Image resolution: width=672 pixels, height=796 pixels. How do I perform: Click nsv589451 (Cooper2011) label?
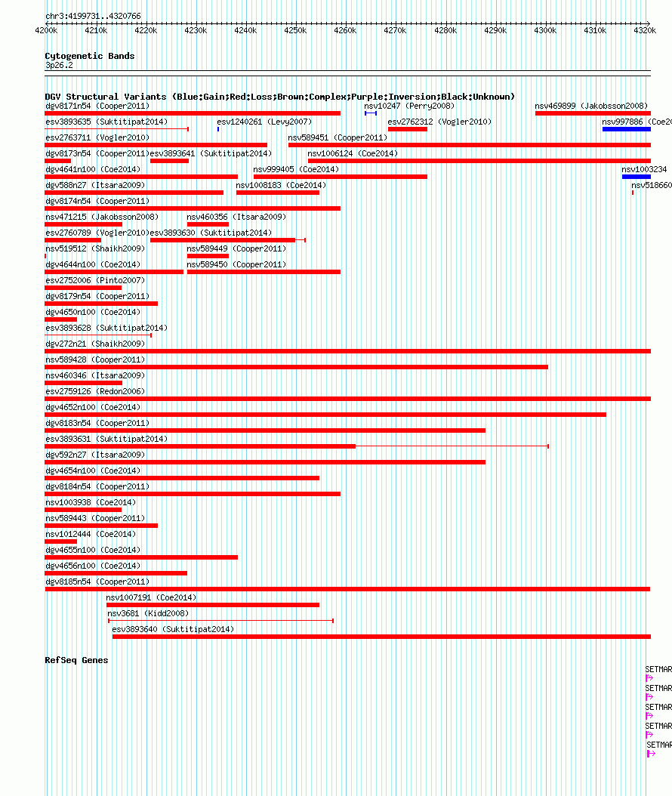pos(338,137)
